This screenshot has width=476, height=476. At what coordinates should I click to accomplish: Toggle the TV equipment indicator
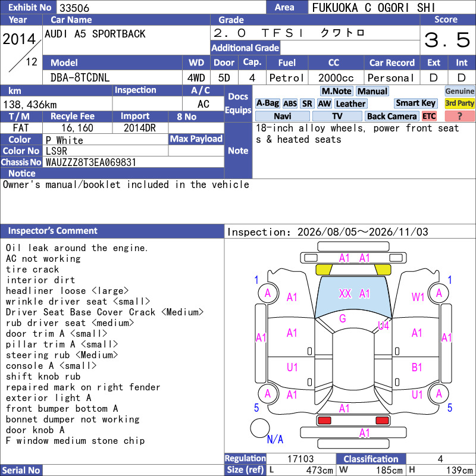pyautogui.click(x=337, y=116)
